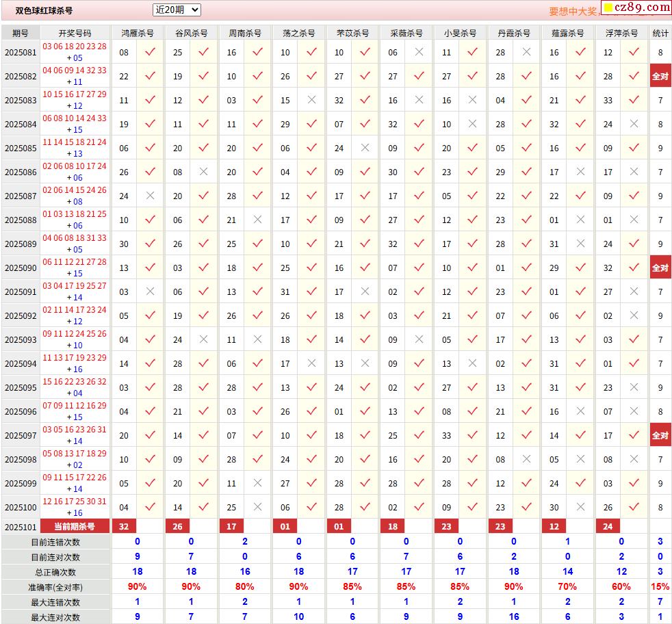
Task: Click the 目前连错次数 row label
Action: 55,542
